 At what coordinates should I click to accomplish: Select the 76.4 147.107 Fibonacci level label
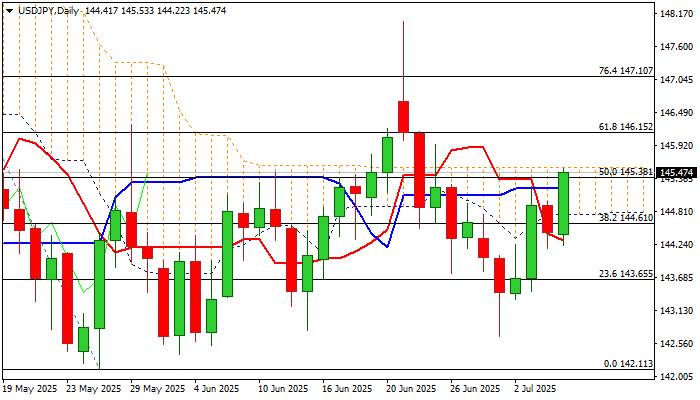tap(625, 71)
